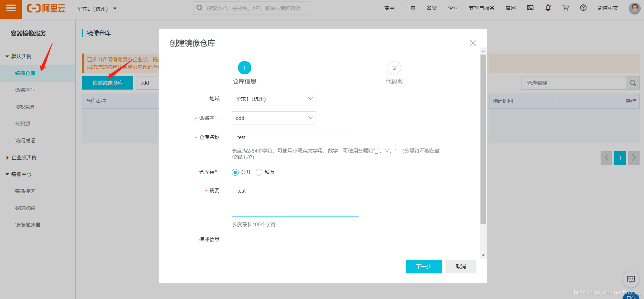Select 访问凭证 in sidebar
The height and width of the screenshot is (299, 644).
coord(25,140)
